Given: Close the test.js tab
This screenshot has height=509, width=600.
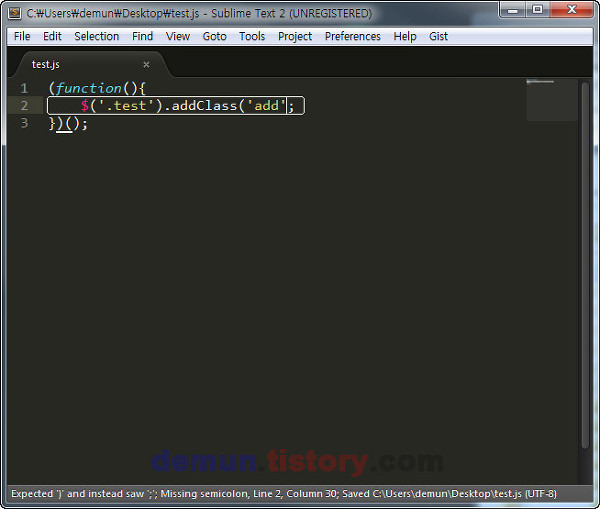Looking at the screenshot, I should click(146, 65).
